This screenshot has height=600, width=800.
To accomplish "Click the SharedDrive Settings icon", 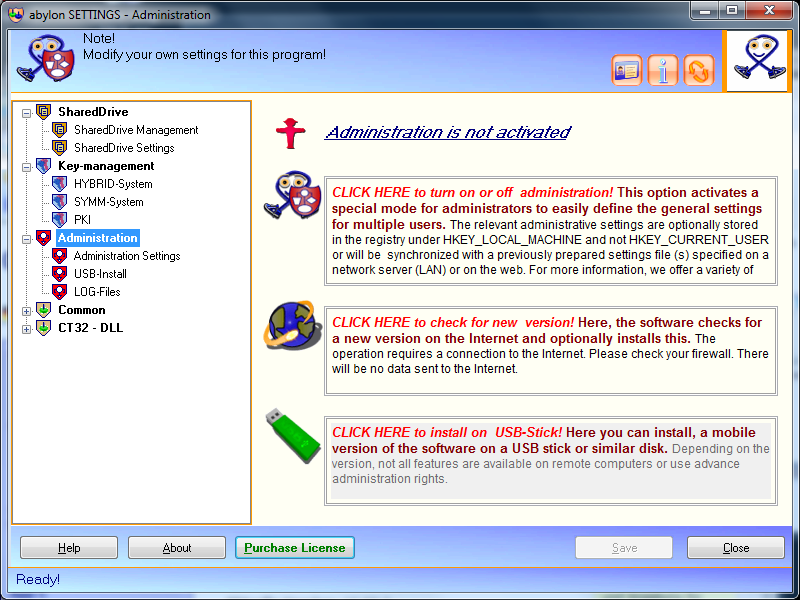I will coord(60,147).
